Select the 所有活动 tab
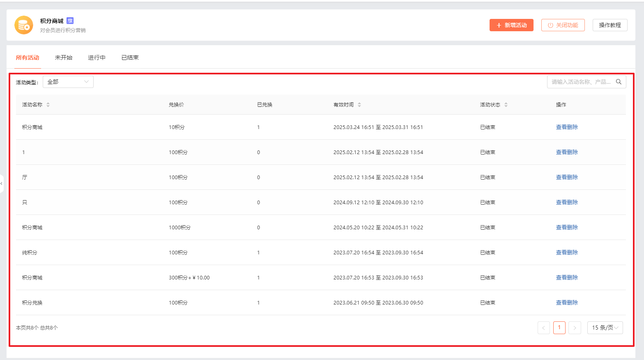Screen dimensions: 644x360 28,58
